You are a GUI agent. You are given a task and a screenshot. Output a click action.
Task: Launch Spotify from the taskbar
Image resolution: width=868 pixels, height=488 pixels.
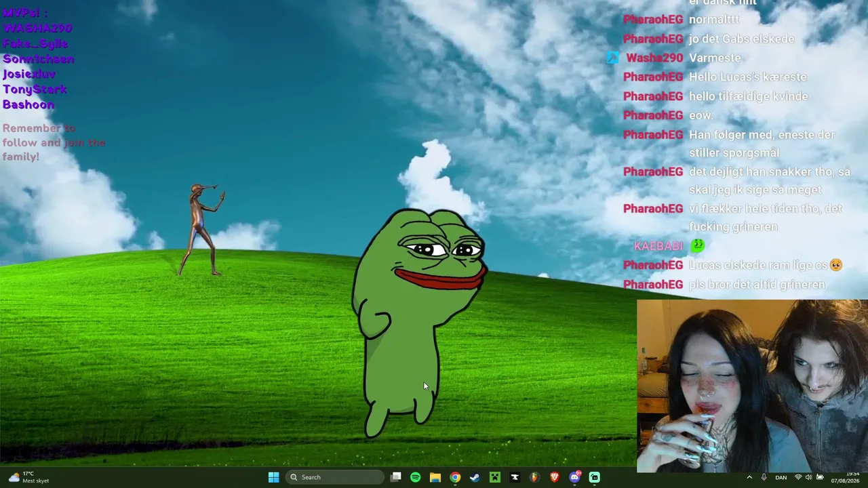pyautogui.click(x=416, y=477)
